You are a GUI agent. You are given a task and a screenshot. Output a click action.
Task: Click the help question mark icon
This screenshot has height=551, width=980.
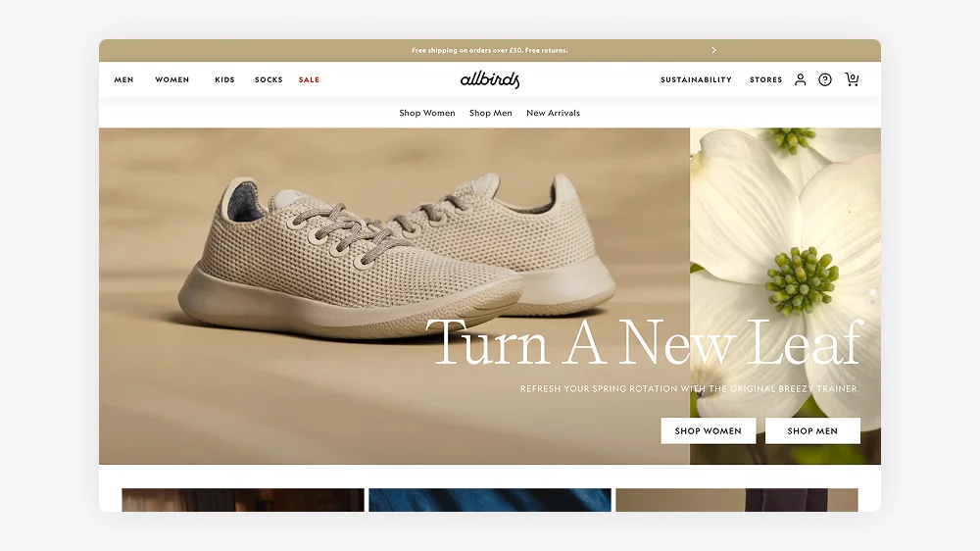pyautogui.click(x=825, y=79)
